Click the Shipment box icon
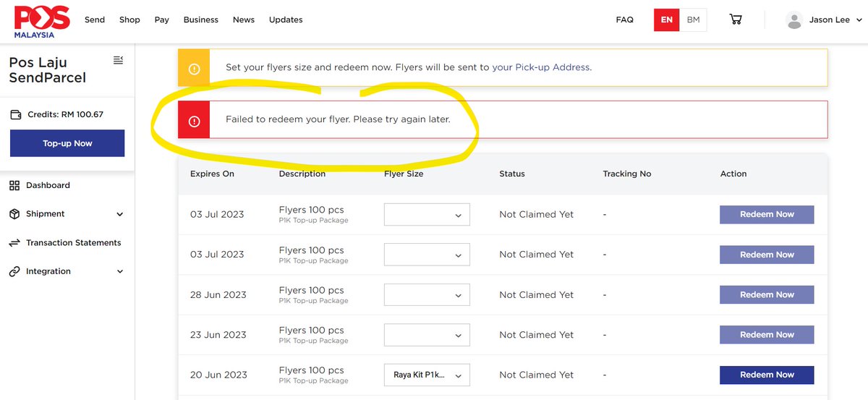This screenshot has height=400, width=868. pyautogui.click(x=14, y=214)
